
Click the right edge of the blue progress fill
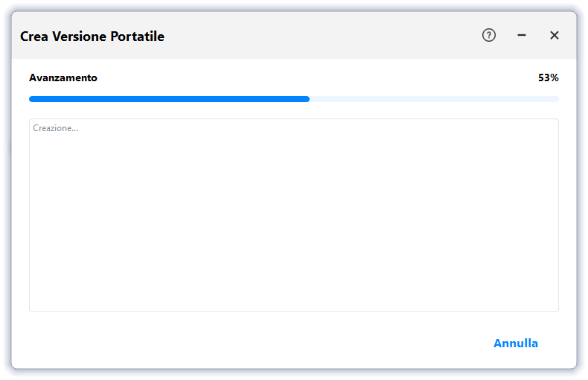coord(308,98)
